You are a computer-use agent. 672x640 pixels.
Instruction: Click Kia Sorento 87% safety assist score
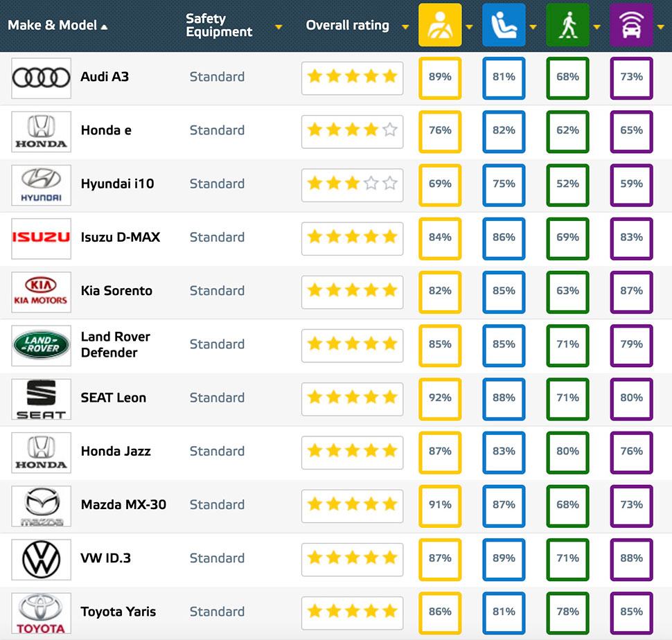point(631,291)
